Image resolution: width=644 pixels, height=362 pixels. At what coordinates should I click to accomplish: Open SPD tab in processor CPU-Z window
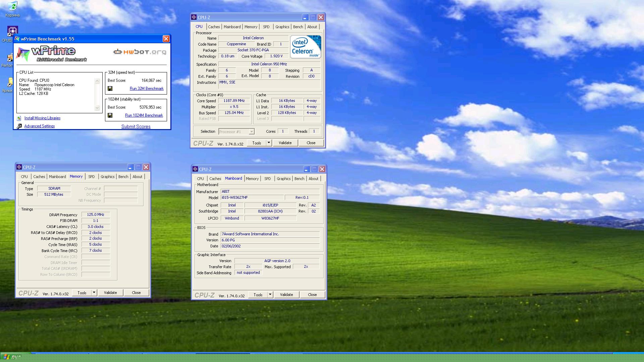[266, 27]
